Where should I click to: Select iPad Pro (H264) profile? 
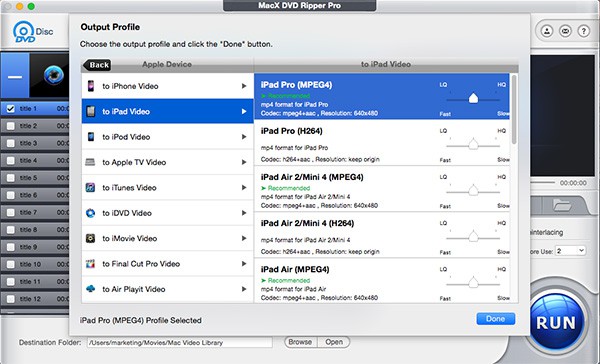point(382,142)
